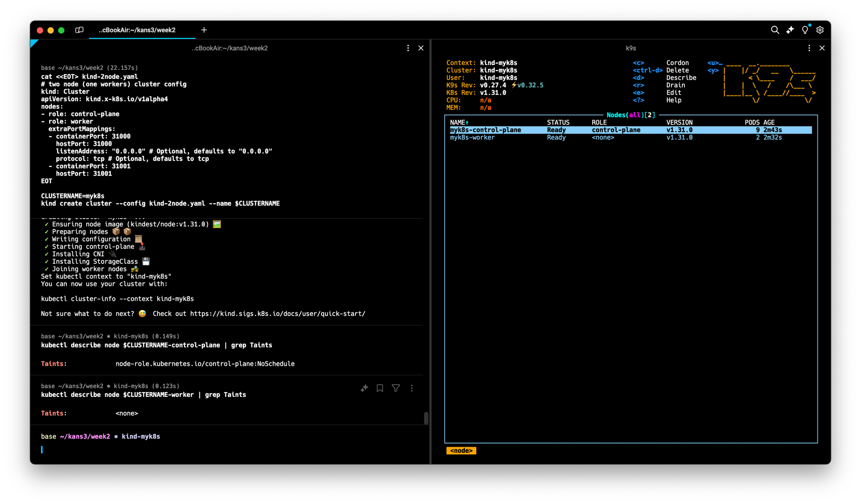Sort by NAME column header
Screen dimensions: 861x504
point(459,123)
